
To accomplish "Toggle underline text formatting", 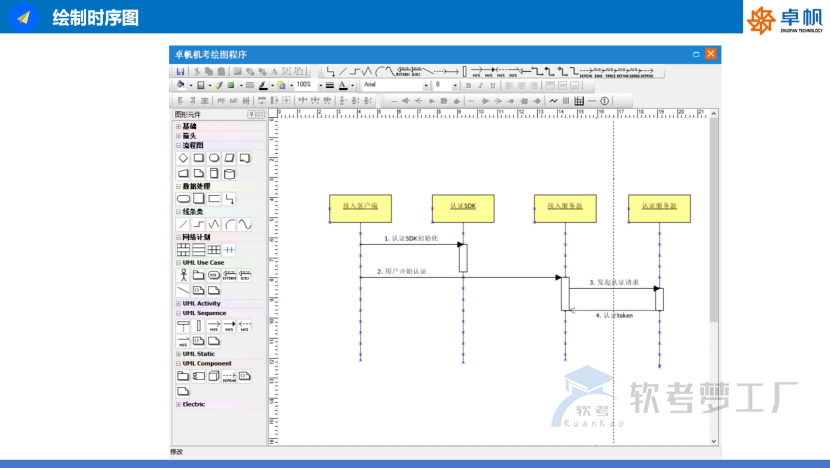I will tap(492, 86).
